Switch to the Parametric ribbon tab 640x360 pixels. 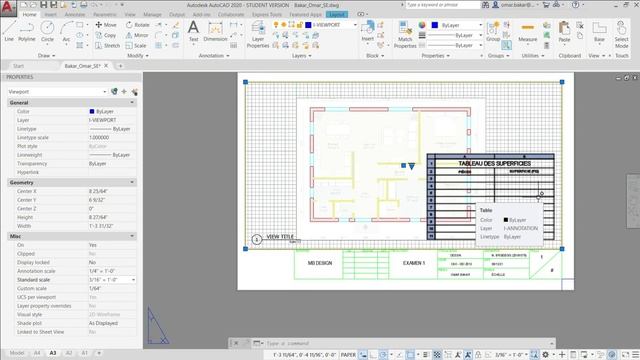pos(104,14)
